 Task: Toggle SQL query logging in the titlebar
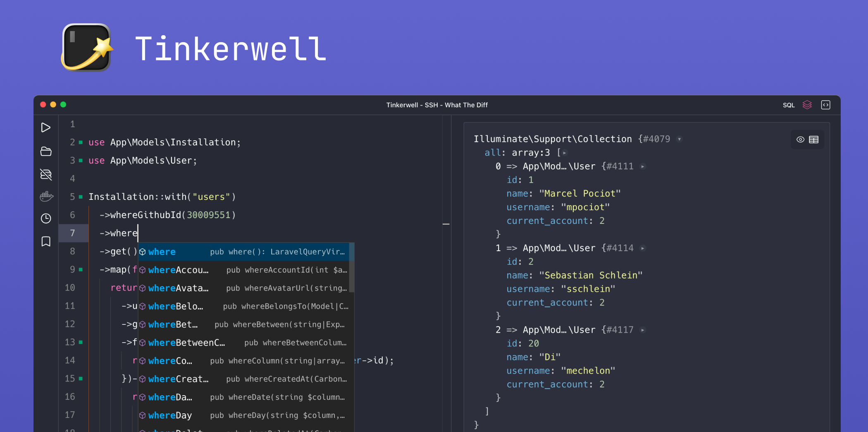[789, 105]
